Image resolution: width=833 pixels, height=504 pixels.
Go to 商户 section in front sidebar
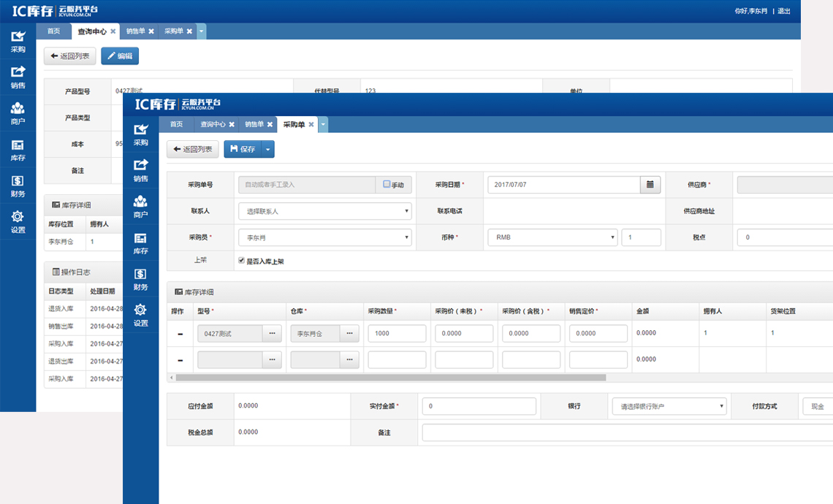(140, 207)
